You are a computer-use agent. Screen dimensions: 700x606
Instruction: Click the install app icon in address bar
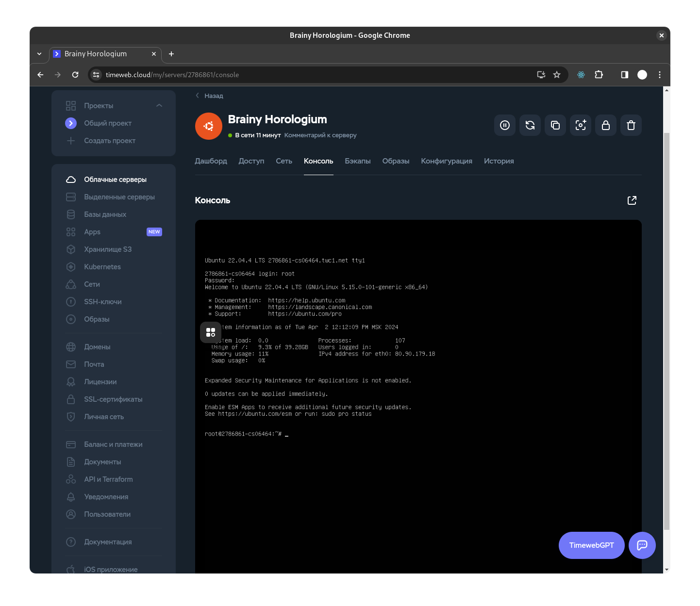tap(541, 75)
